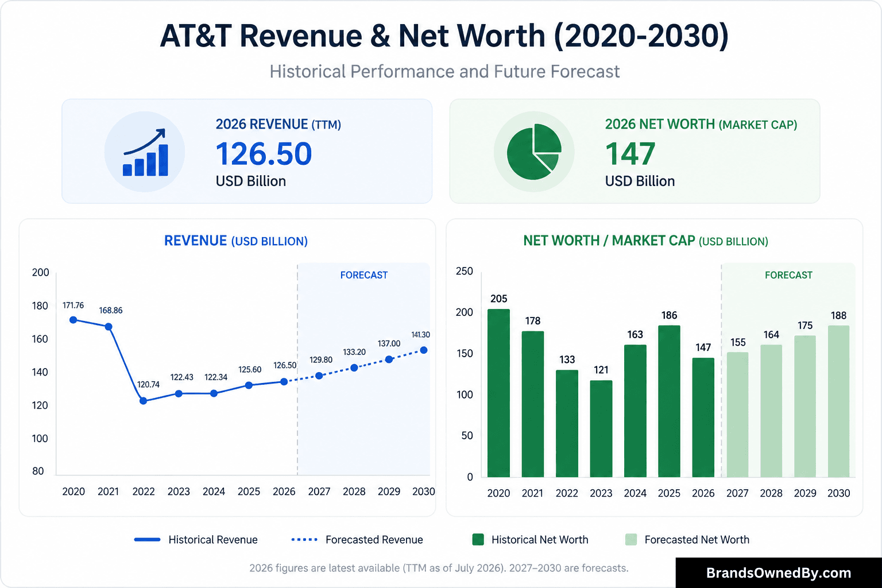Click the 2024 revenue data point 122.34
882x588 pixels.
214,393
